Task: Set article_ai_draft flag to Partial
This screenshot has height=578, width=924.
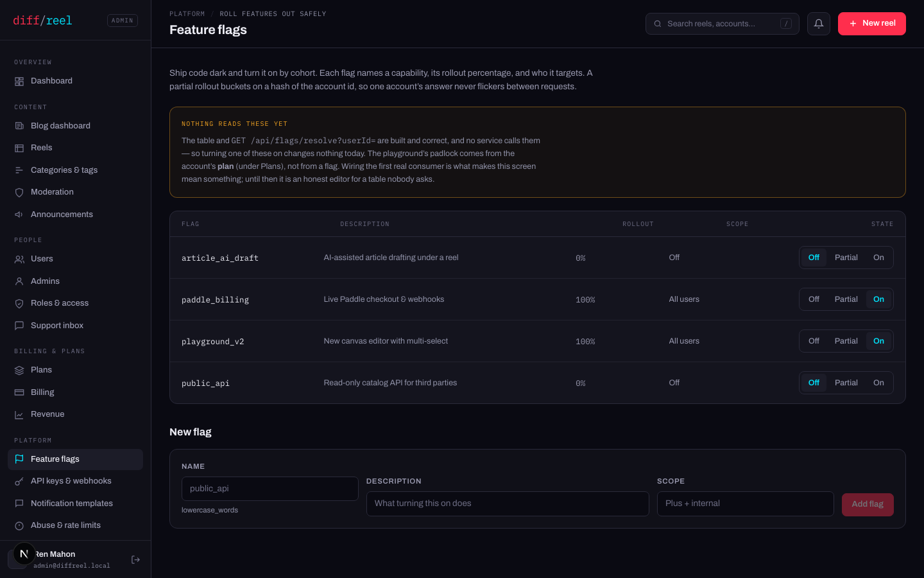Action: 846,258
